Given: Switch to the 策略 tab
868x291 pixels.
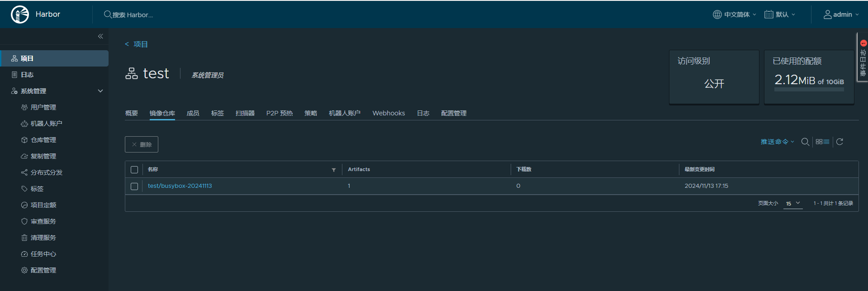Looking at the screenshot, I should click(311, 113).
